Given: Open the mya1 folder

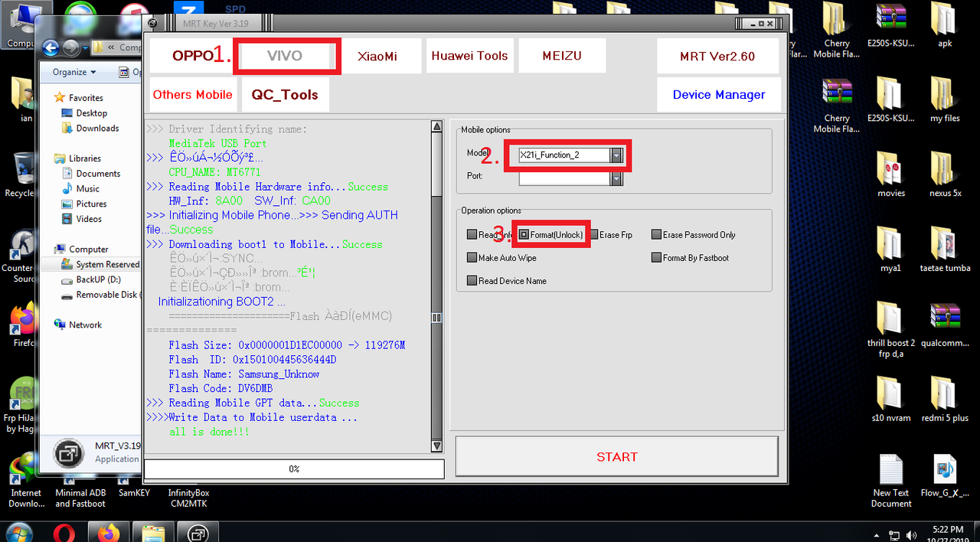Looking at the screenshot, I should [x=891, y=250].
